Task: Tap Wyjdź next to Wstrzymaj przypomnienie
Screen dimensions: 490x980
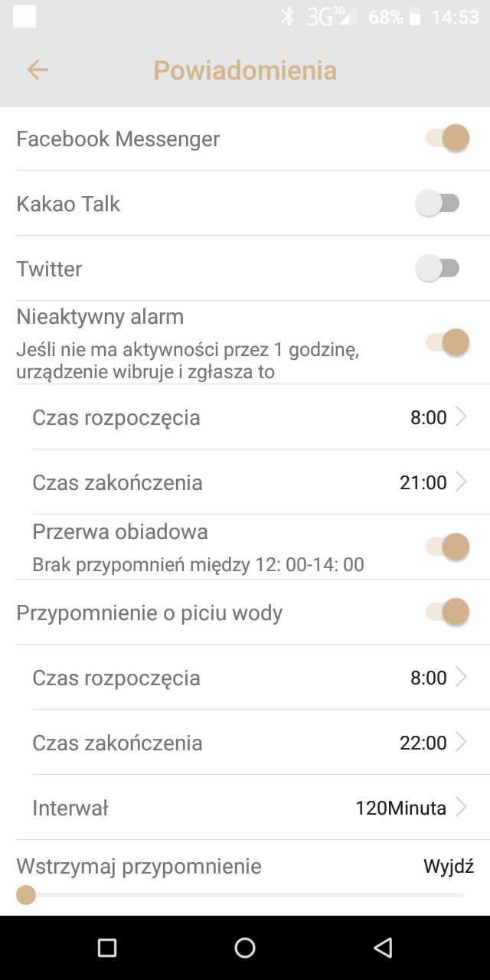Action: click(x=449, y=867)
